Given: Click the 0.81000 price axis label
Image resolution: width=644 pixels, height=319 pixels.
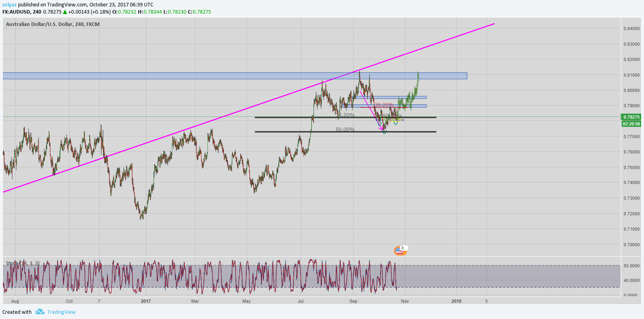Looking at the screenshot, I should [631, 75].
